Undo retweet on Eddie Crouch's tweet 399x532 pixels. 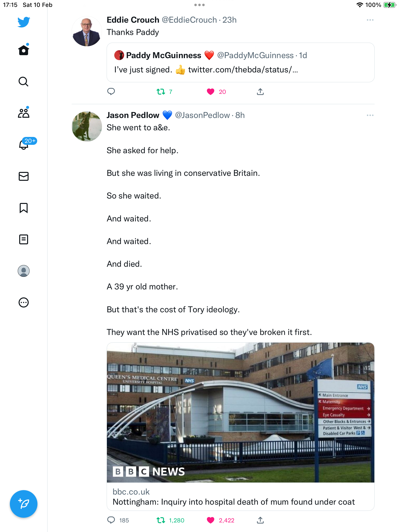coord(161,92)
